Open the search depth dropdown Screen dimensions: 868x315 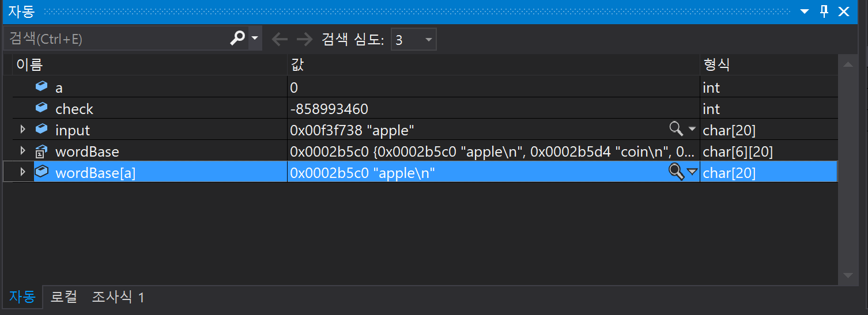click(413, 40)
